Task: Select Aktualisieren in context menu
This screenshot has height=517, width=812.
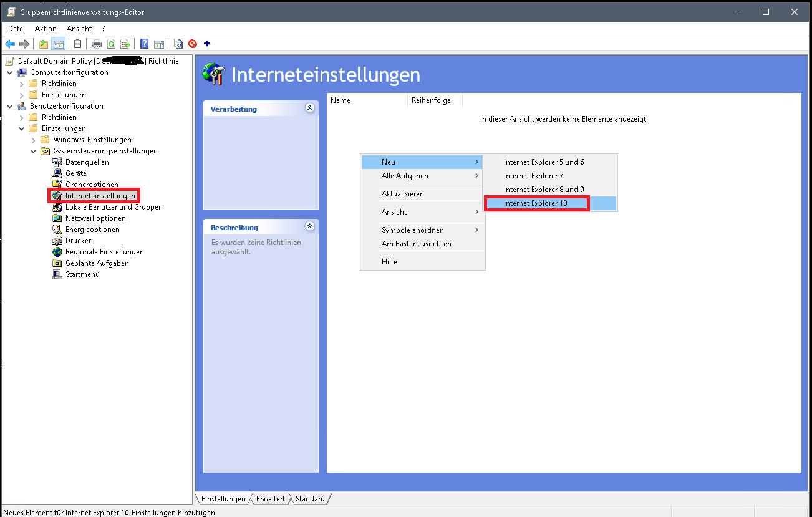Action: coord(423,194)
